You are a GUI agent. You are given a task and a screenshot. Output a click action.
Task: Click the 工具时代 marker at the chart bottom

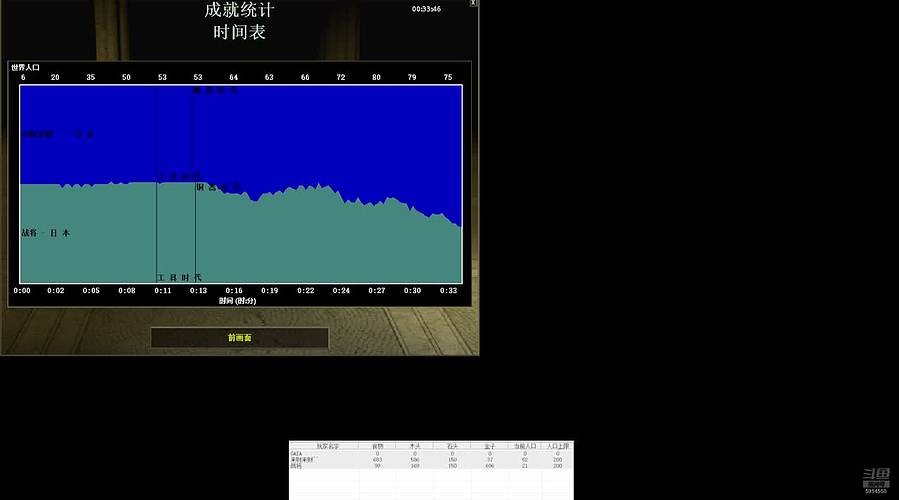click(x=179, y=277)
